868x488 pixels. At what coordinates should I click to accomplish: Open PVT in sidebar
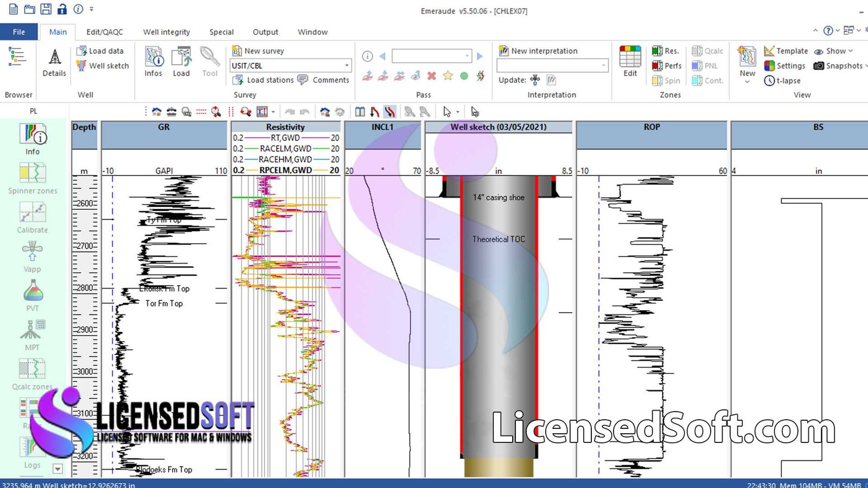[x=33, y=296]
